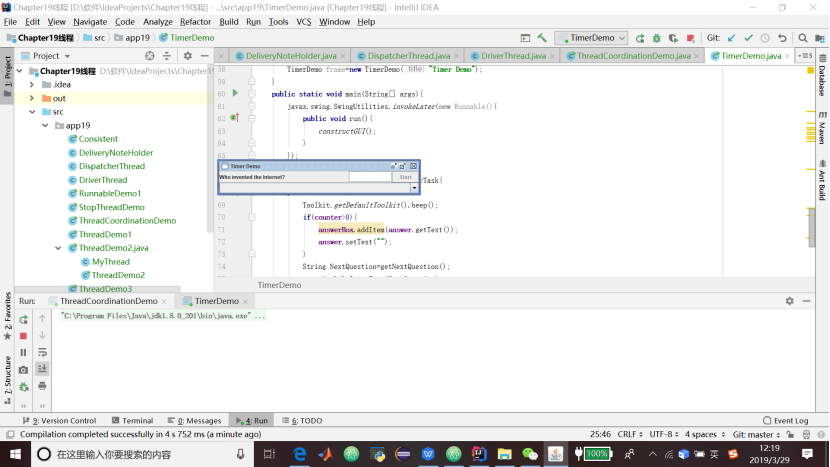Click the Debug bug icon in toolbar

(x=656, y=38)
